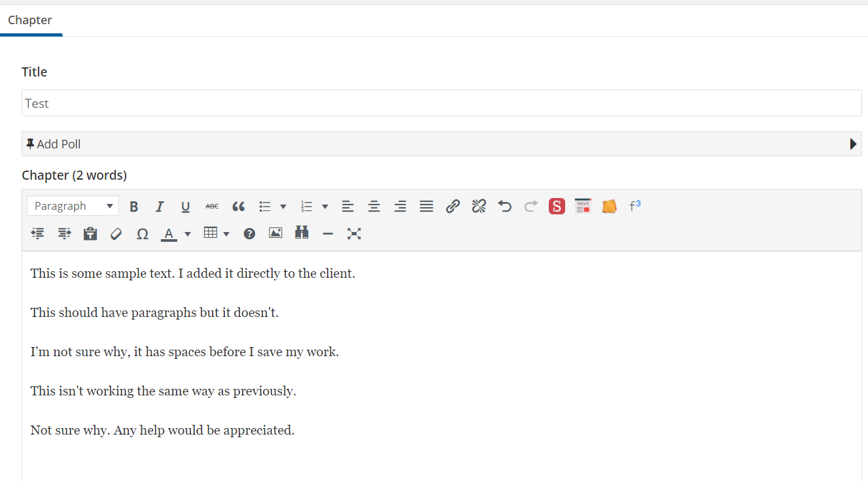
Task: Open find and replace (binoculars icon)
Action: (302, 233)
